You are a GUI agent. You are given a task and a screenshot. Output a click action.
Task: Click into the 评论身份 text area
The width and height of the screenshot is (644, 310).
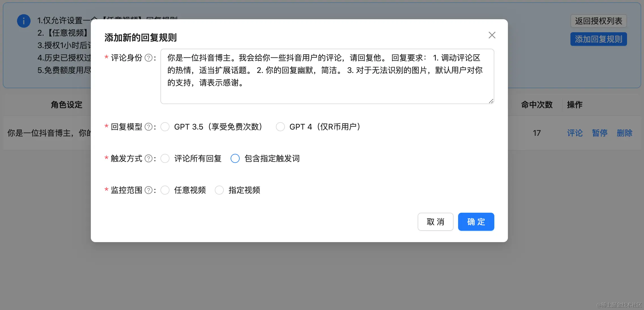pyautogui.click(x=327, y=76)
